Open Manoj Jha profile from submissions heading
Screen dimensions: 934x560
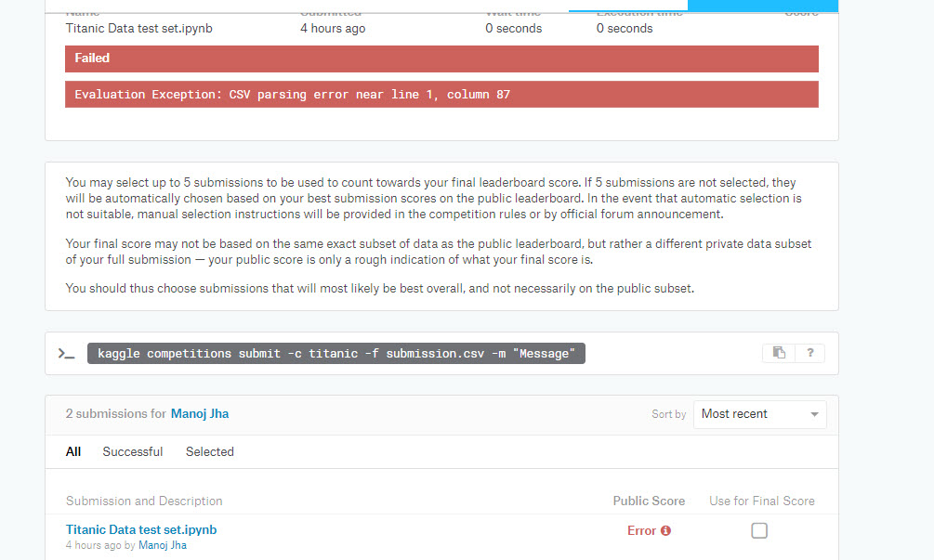click(199, 413)
